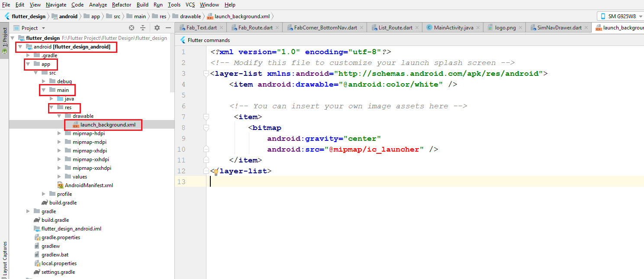Viewport: 644px width, 279px height.
Task: Close the Fab_Route.dart tab
Action: [277, 28]
